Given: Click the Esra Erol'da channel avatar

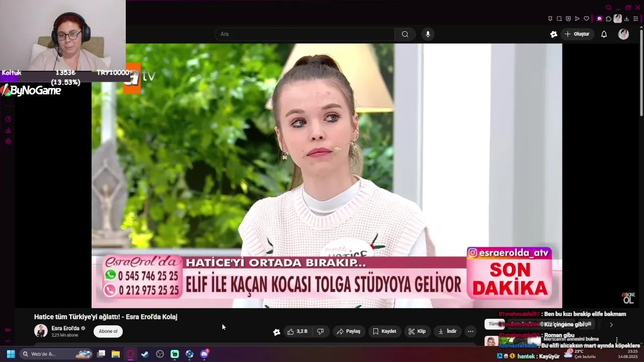Looking at the screenshot, I should pyautogui.click(x=41, y=331).
